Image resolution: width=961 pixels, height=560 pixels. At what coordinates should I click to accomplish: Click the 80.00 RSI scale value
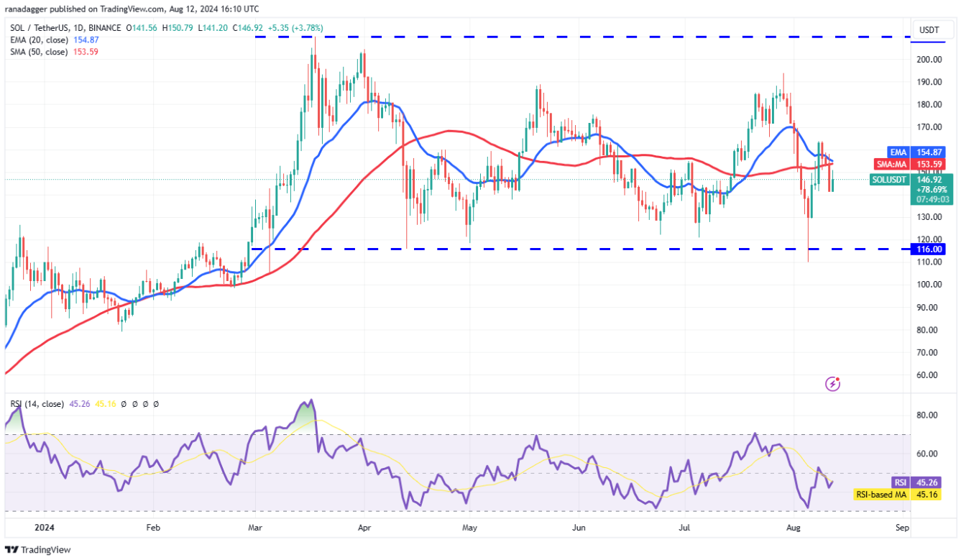point(927,416)
